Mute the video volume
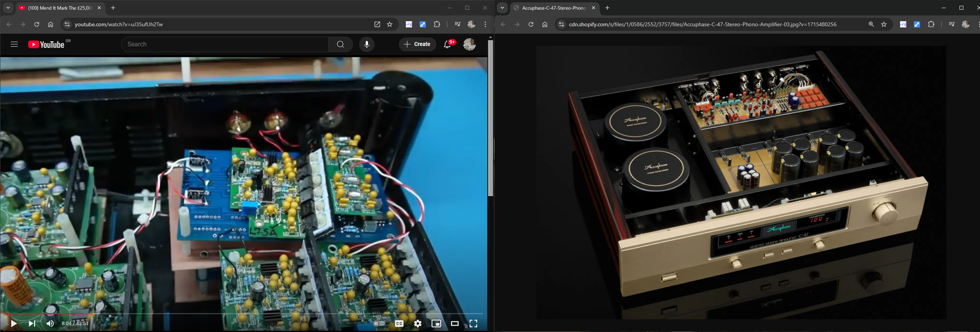The height and width of the screenshot is (332, 980). (x=50, y=324)
